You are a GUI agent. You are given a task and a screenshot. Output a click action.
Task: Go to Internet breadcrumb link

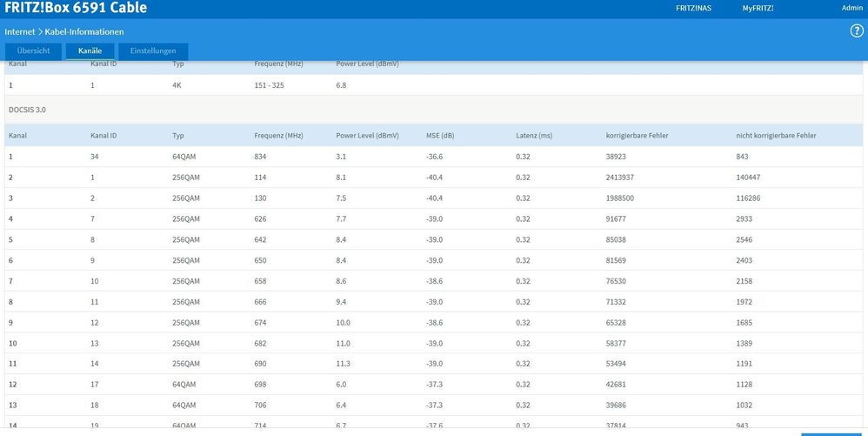tap(20, 32)
